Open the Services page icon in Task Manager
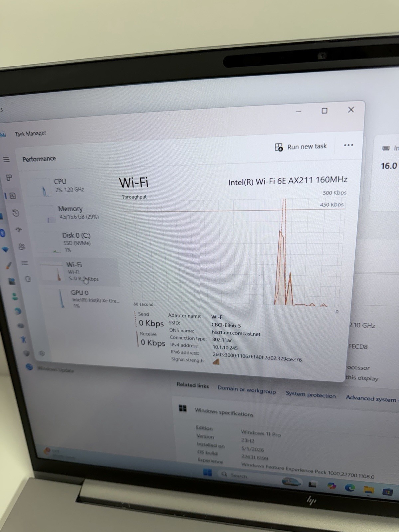The width and height of the screenshot is (399, 532). tap(28, 279)
